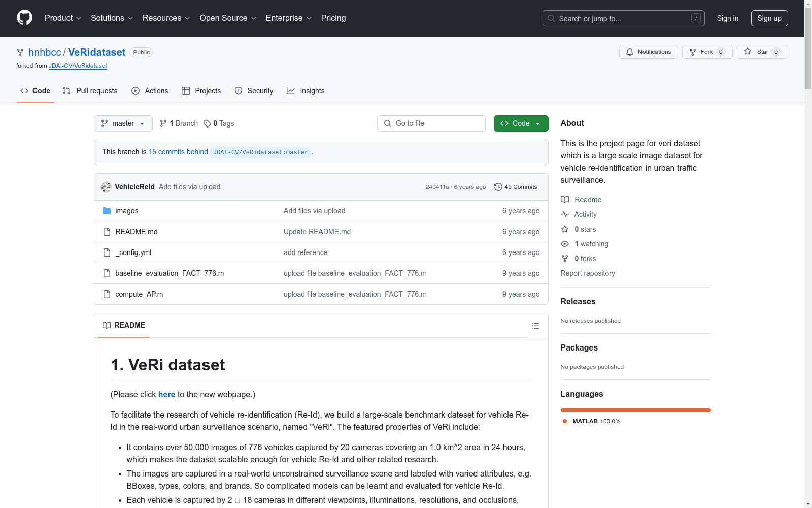The height and width of the screenshot is (508, 812).
Task: Expand the Open Source menu
Action: 228,18
